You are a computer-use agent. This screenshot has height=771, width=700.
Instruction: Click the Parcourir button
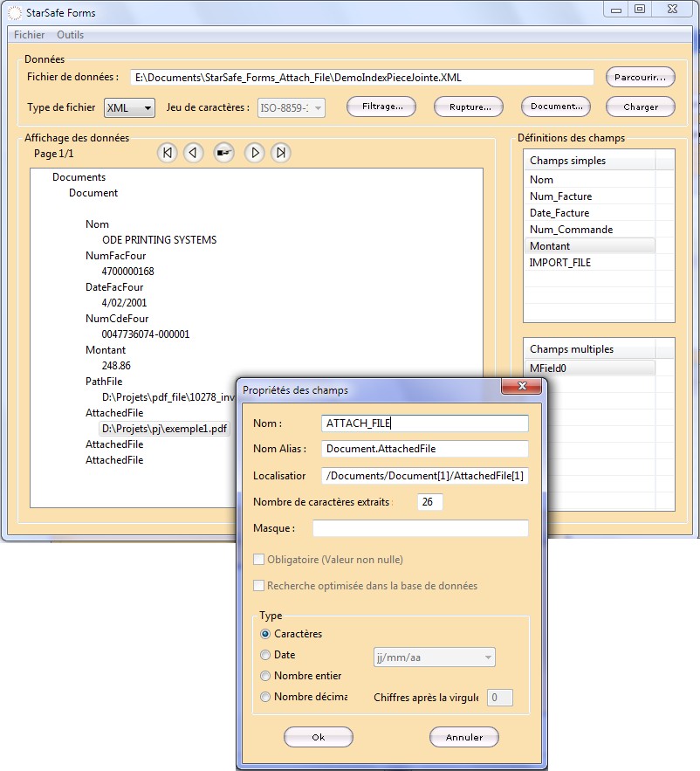click(640, 77)
